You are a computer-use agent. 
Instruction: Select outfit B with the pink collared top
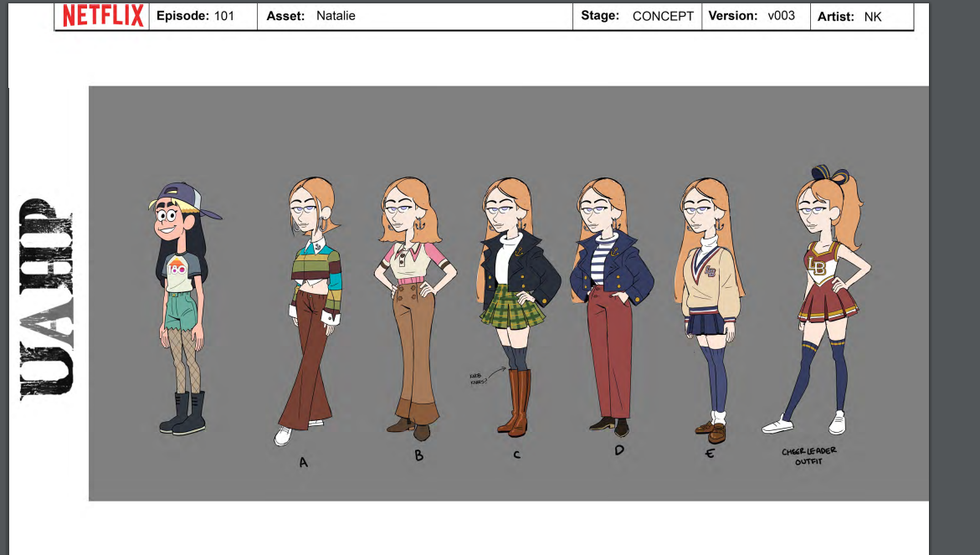(414, 309)
